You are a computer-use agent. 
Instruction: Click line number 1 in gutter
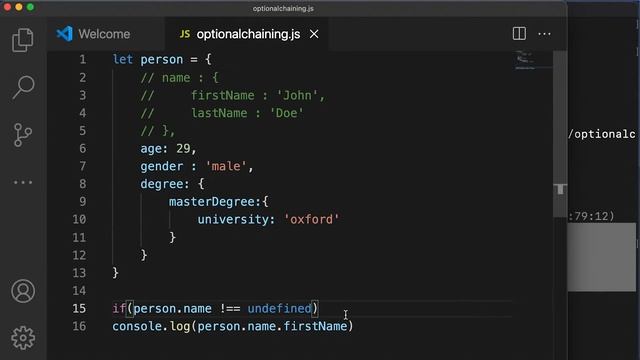[83, 60]
